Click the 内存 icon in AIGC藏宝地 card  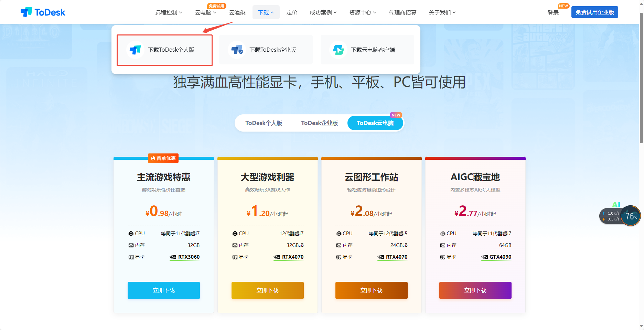(x=442, y=245)
